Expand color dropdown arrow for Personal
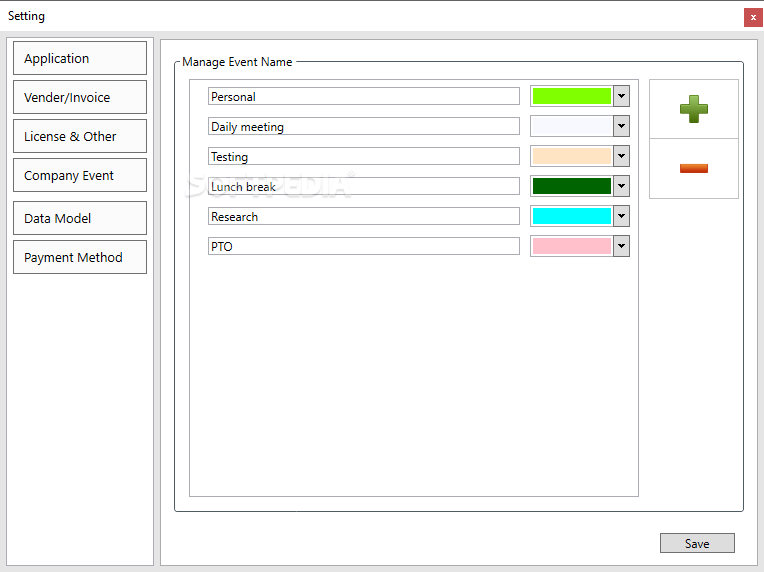The image size is (764, 572). tap(621, 96)
